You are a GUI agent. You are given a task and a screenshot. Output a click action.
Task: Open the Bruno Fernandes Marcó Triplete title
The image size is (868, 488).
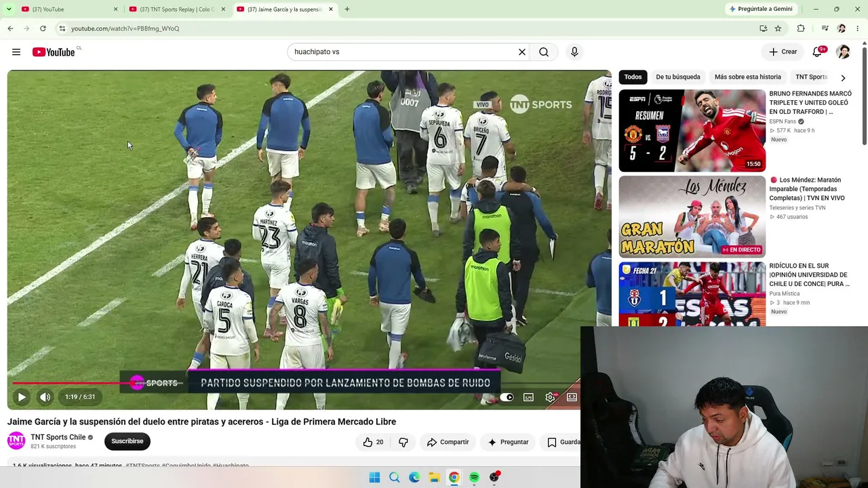pos(810,102)
